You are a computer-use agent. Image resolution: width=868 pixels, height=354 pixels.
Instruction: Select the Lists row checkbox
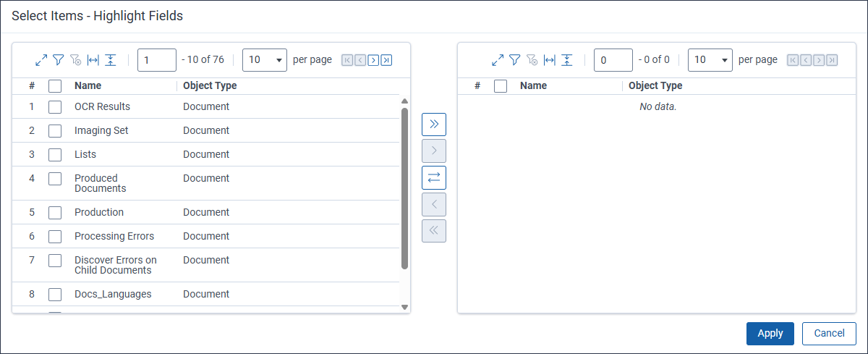pos(55,155)
